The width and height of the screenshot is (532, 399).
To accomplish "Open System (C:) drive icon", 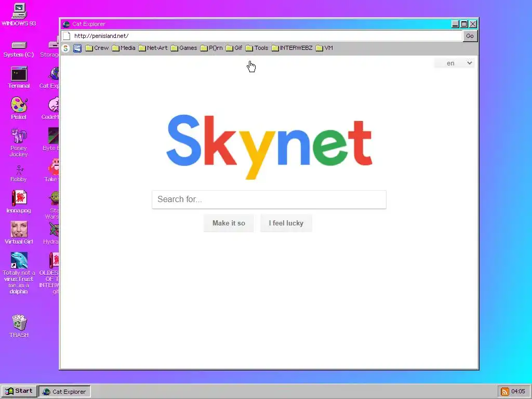I will pyautogui.click(x=19, y=49).
